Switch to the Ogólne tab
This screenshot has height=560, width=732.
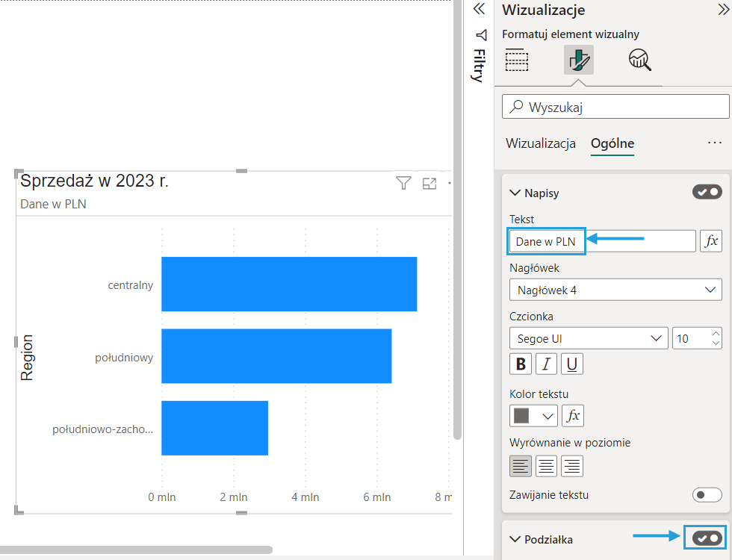click(x=612, y=143)
